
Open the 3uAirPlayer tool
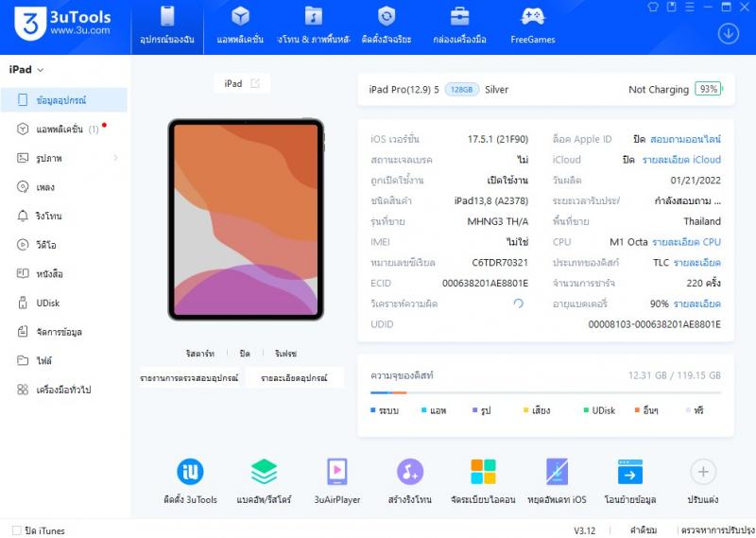336,472
